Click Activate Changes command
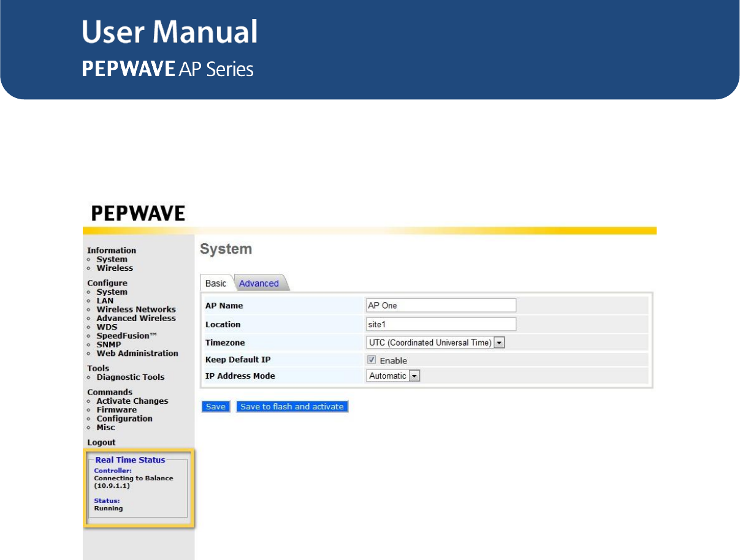This screenshot has width=740, height=560. click(x=132, y=401)
